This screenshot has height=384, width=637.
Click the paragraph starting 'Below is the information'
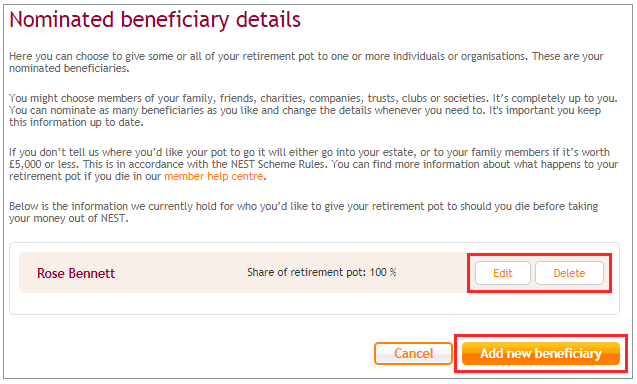(x=303, y=212)
